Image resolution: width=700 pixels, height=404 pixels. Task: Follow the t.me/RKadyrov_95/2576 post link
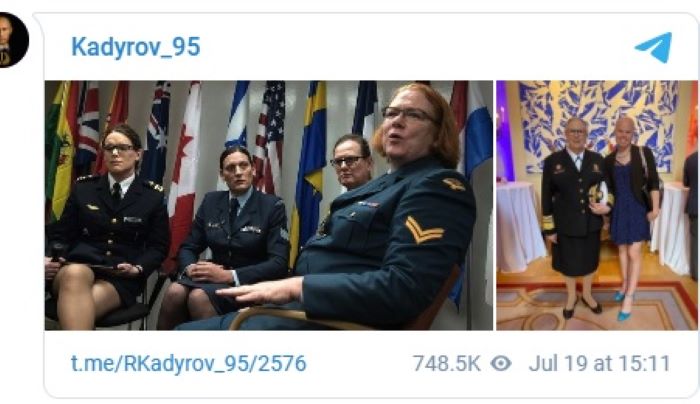(x=188, y=363)
